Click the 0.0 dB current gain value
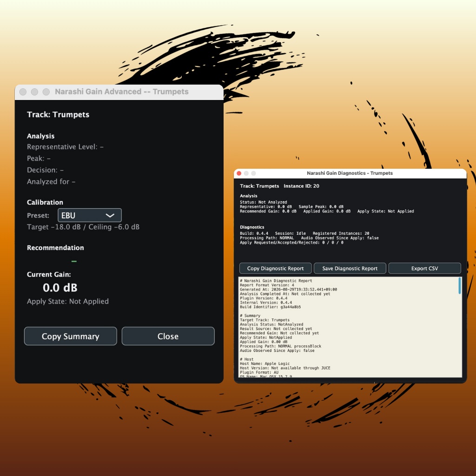This screenshot has height=476, width=476. click(x=60, y=287)
